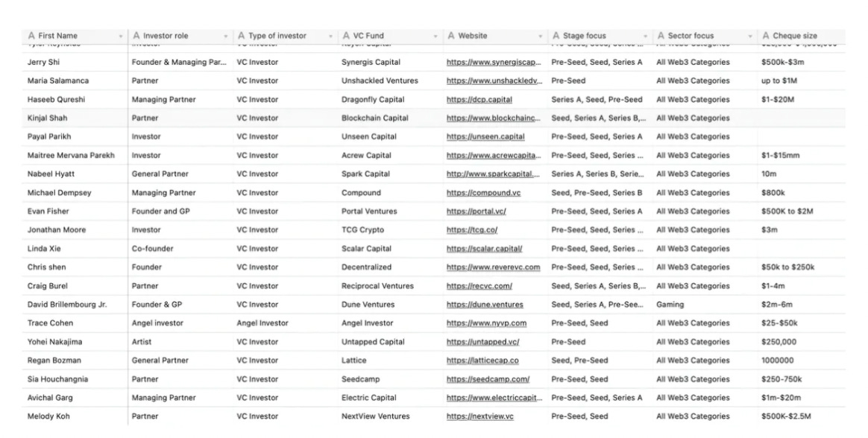Open the Sector focus column dropdown arrow

point(750,36)
